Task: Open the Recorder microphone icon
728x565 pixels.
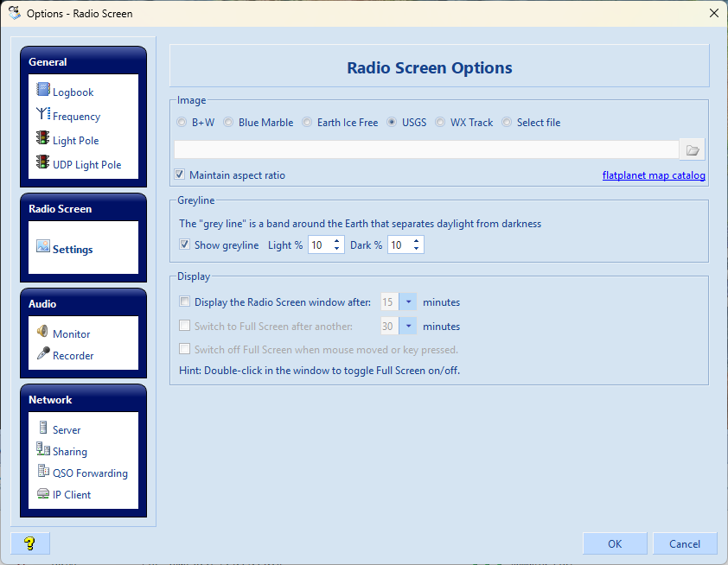Action: [43, 353]
